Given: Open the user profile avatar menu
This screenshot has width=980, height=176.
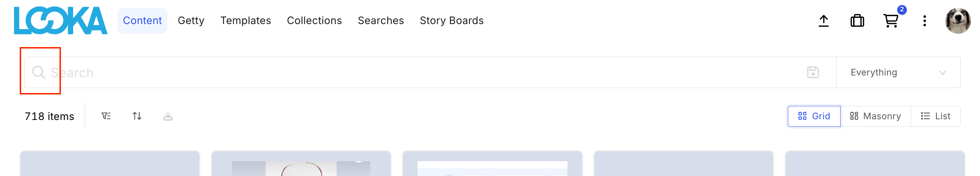Looking at the screenshot, I should click(957, 20).
